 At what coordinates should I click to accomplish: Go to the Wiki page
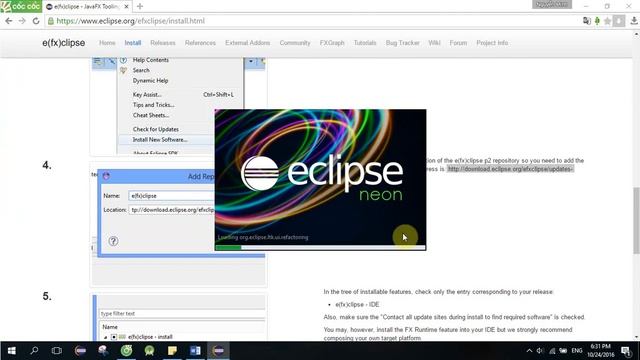pyautogui.click(x=434, y=43)
